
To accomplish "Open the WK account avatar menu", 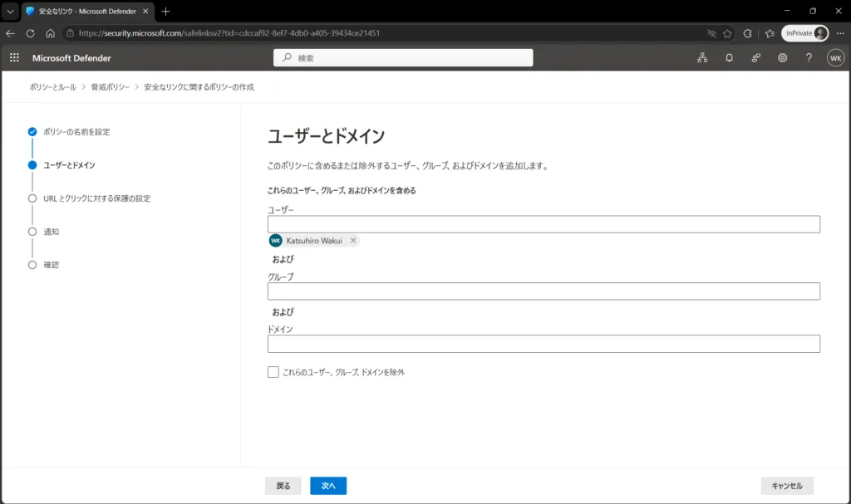I will (835, 58).
